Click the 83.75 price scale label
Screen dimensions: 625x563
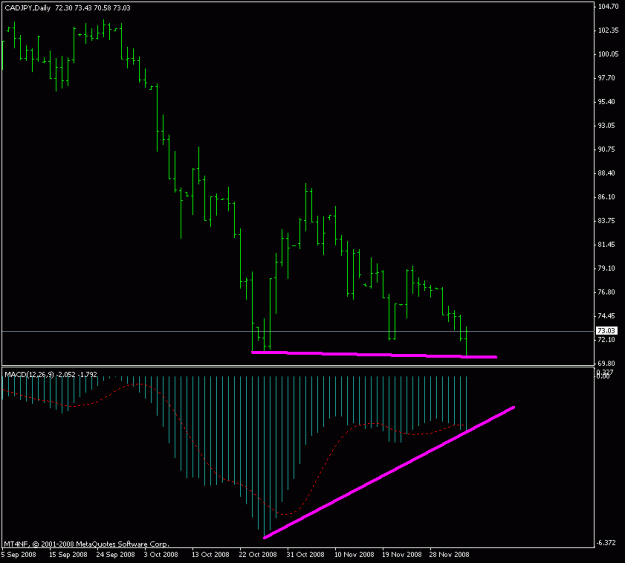pyautogui.click(x=606, y=221)
